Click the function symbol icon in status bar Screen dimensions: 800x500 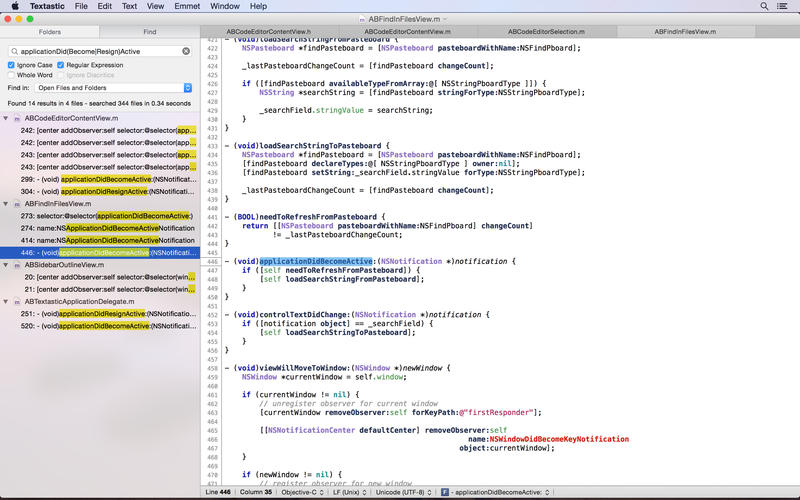(444, 493)
